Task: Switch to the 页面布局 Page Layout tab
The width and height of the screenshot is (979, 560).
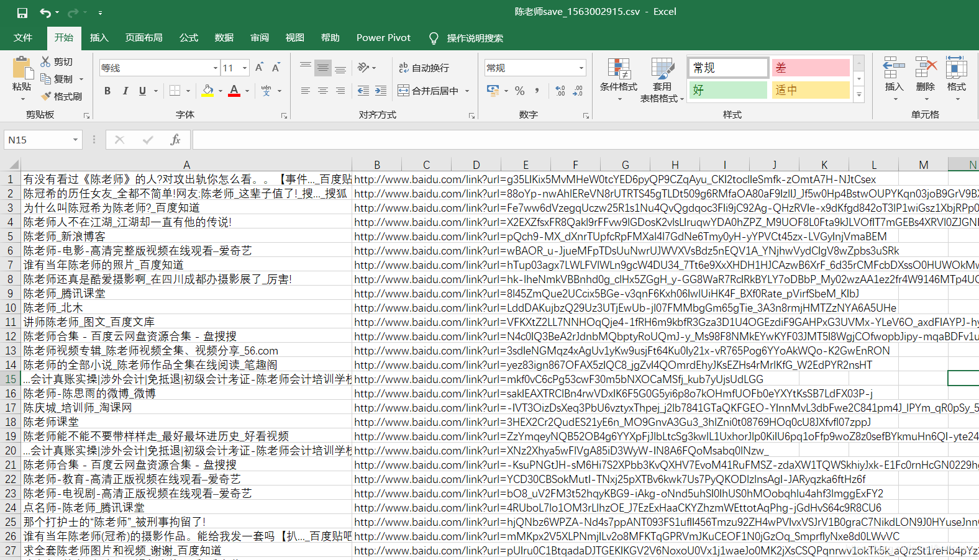Action: (144, 38)
